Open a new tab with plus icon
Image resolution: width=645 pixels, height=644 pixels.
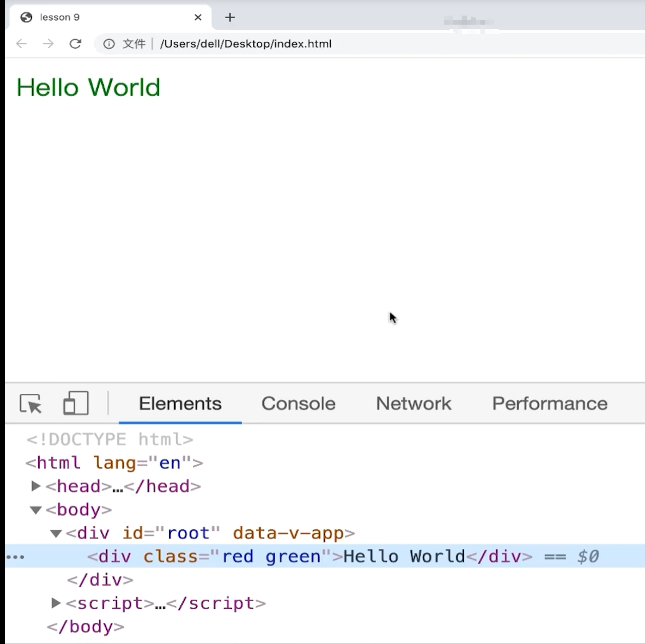point(230,17)
